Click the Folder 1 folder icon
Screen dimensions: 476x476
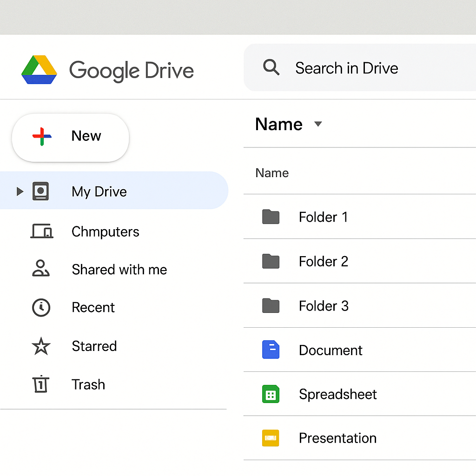[271, 217]
